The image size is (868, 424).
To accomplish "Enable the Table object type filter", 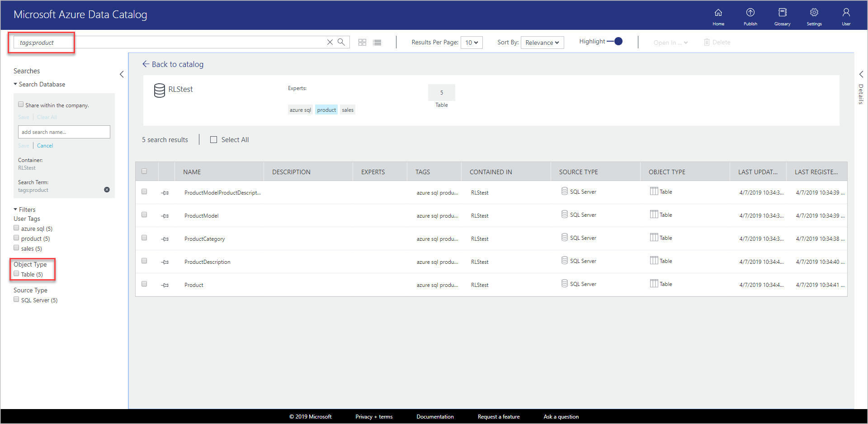I will pyautogui.click(x=16, y=274).
